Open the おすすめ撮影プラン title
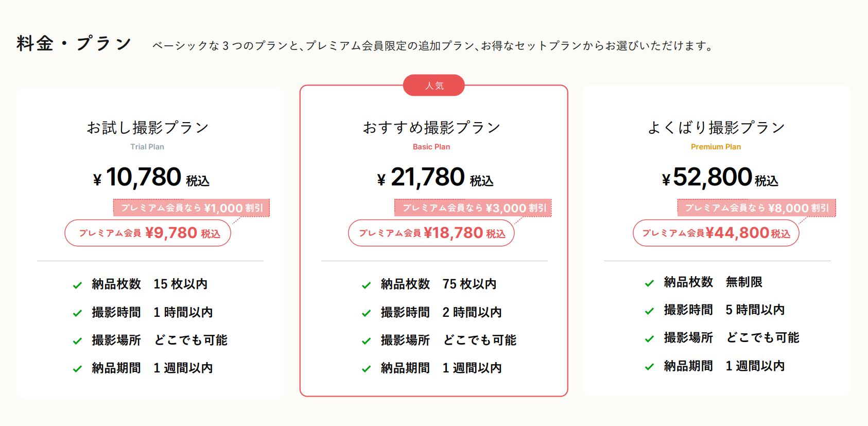868x426 pixels. pyautogui.click(x=431, y=127)
